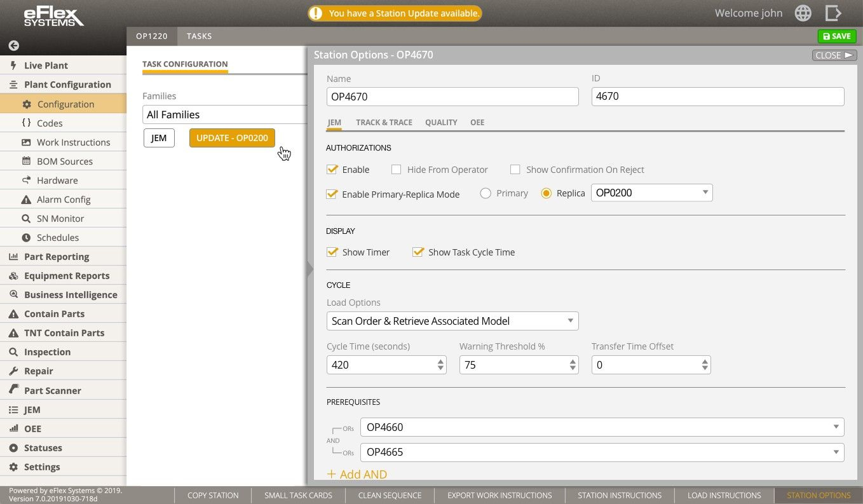Switch to the Track & Trace tab
Screen dimensions: 863x504
[384, 122]
